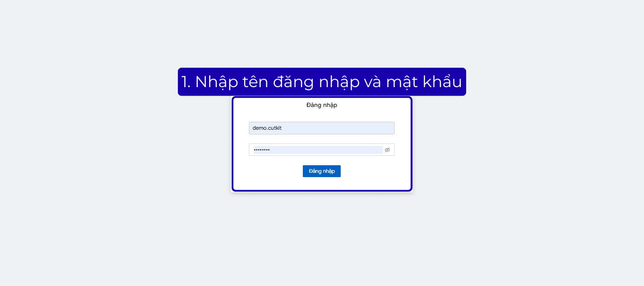Screen dimensions: 644x286
Task: Click the password dots inside the field
Action: [262, 150]
